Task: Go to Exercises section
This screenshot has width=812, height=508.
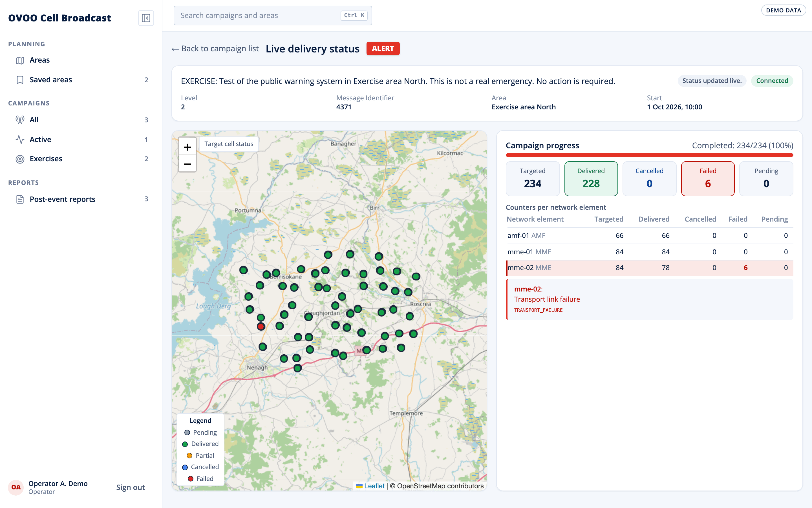Action: [x=81, y=159]
